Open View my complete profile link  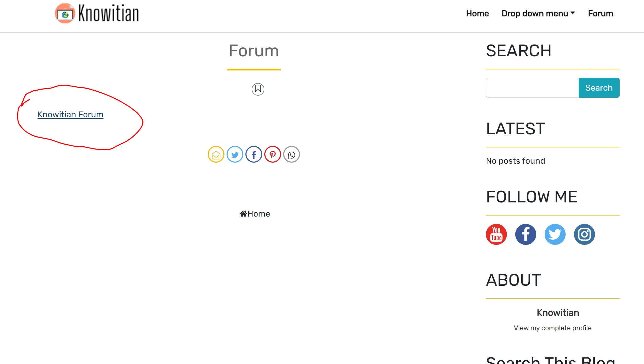[x=552, y=328]
